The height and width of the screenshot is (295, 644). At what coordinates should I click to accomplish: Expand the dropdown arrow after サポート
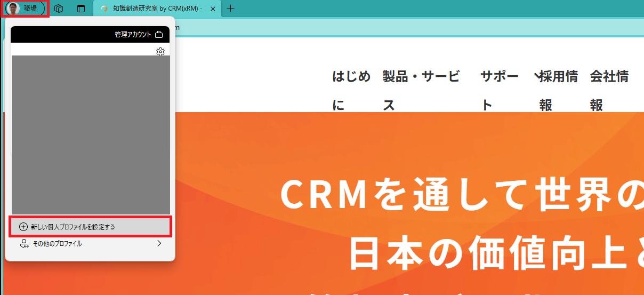coord(537,76)
